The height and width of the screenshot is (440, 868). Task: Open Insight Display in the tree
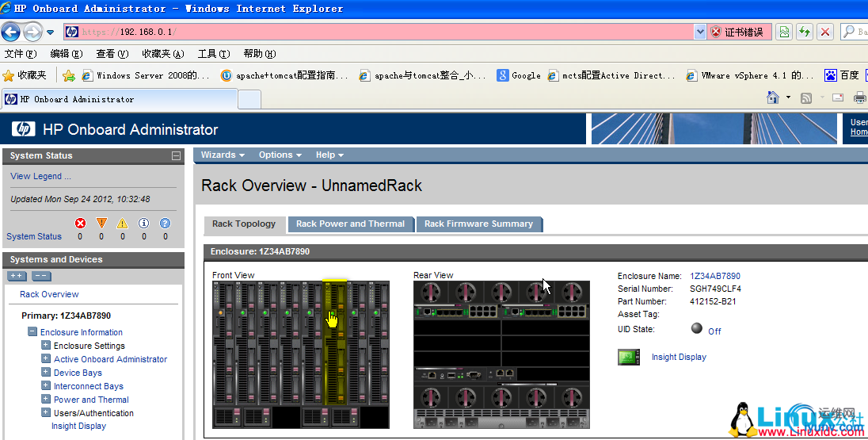click(78, 427)
